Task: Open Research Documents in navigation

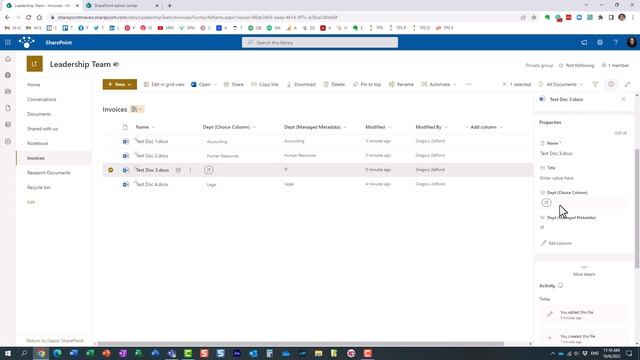Action: click(49, 173)
